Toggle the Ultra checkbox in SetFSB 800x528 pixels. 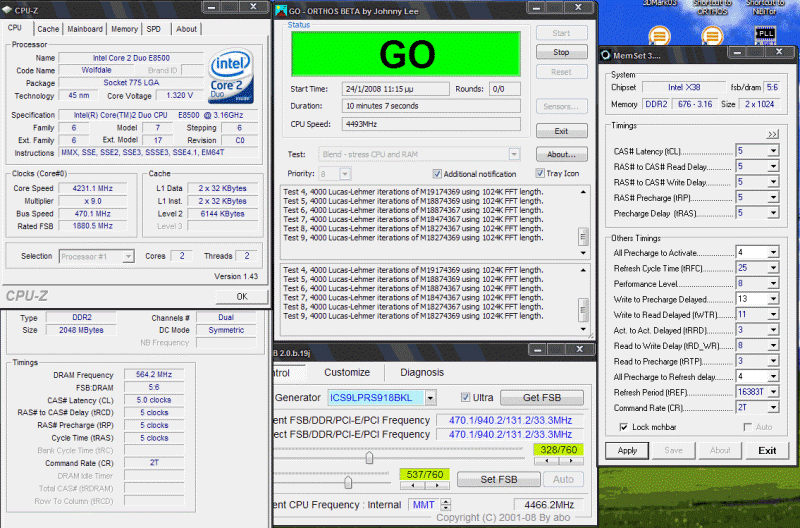click(x=465, y=397)
